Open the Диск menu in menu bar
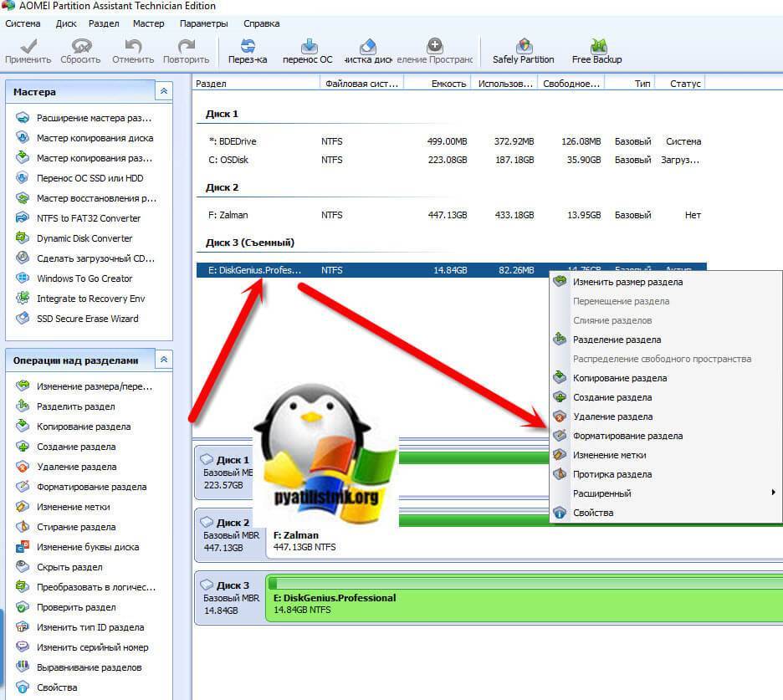Image resolution: width=783 pixels, height=700 pixels. point(66,23)
